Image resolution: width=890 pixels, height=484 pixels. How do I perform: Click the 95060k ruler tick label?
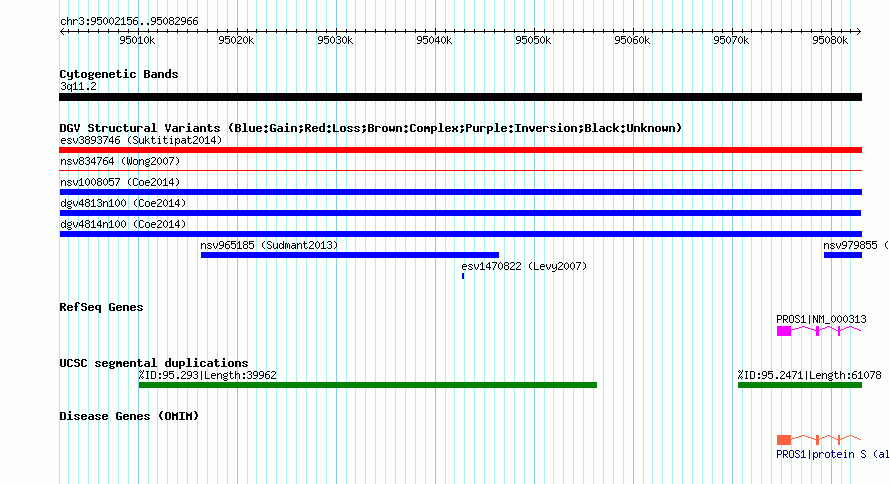tap(632, 40)
